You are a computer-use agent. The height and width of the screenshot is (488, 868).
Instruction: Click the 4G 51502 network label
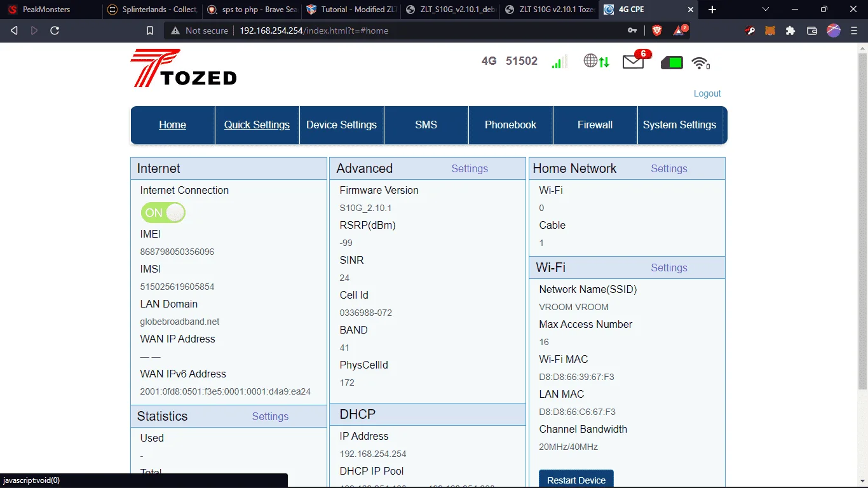pyautogui.click(x=510, y=61)
